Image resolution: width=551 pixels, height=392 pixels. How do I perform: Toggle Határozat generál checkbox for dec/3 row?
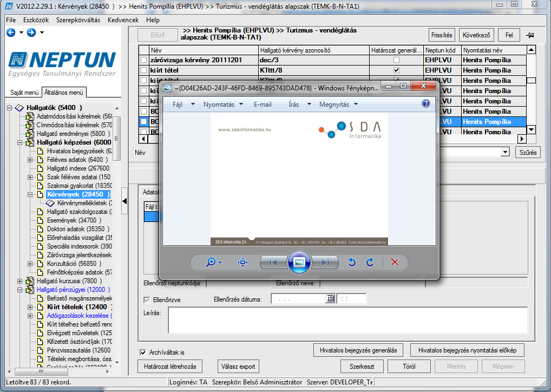(396, 60)
